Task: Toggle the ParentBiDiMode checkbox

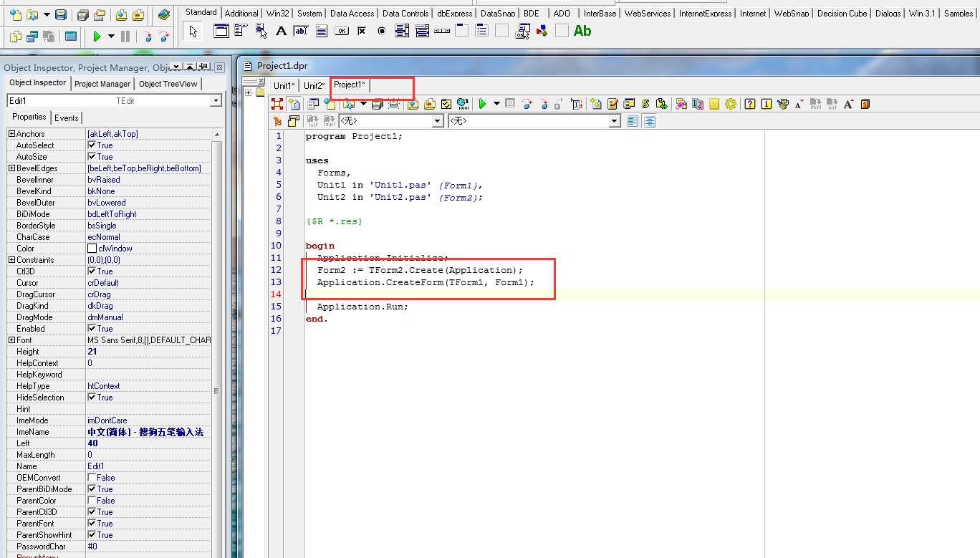Action: (92, 489)
